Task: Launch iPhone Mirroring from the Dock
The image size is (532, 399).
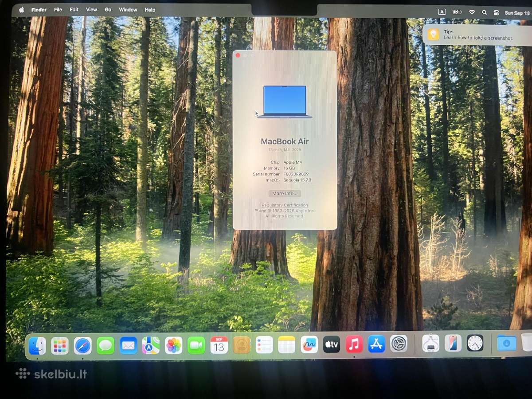Action: click(453, 343)
